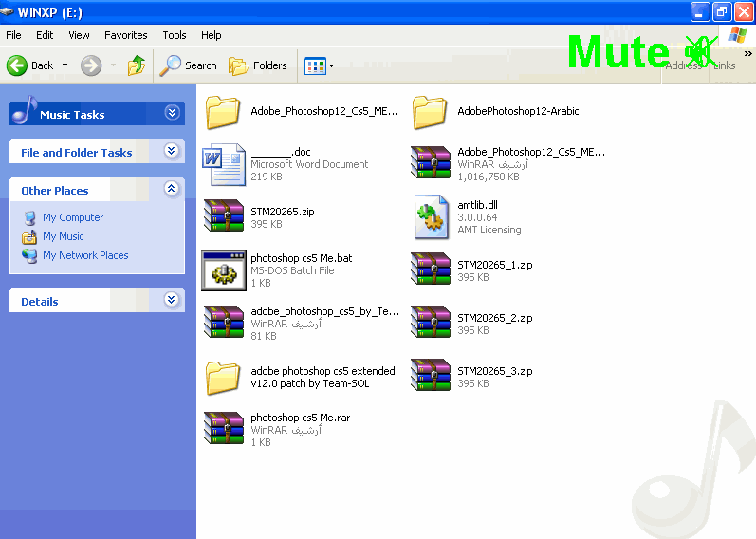Open the Views dropdown in toolbar

tap(320, 65)
